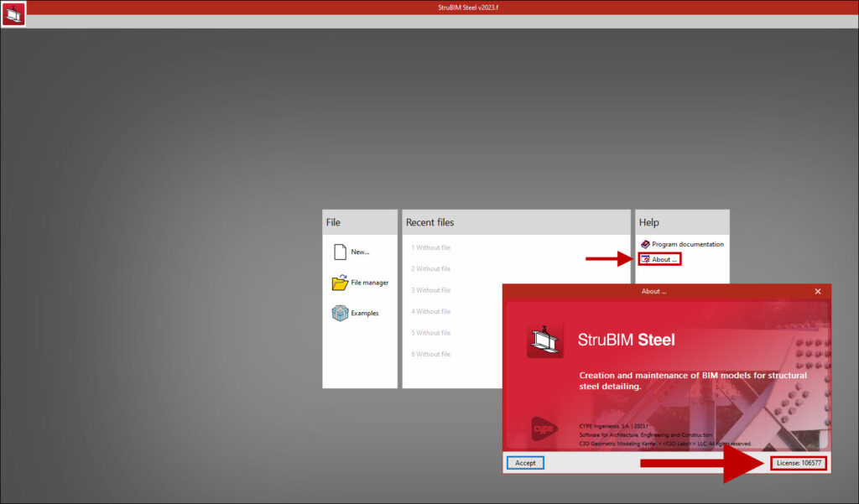
Task: Click the Examples cube icon
Action: pyautogui.click(x=340, y=314)
